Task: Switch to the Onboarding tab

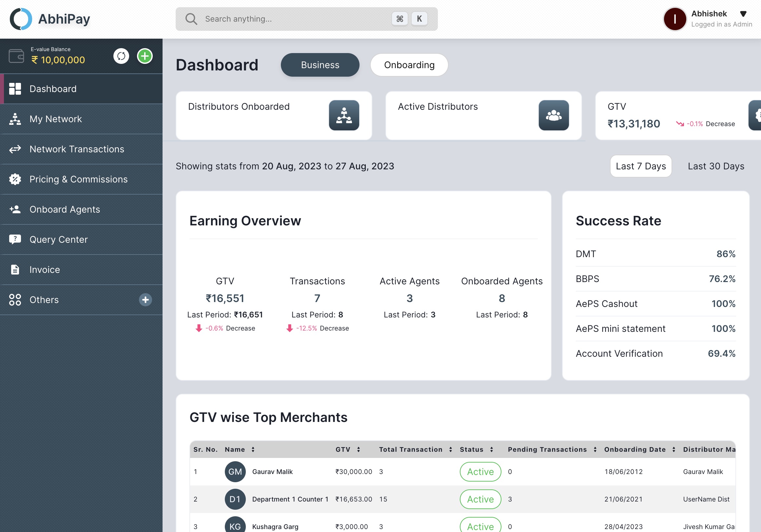Action: click(x=409, y=65)
